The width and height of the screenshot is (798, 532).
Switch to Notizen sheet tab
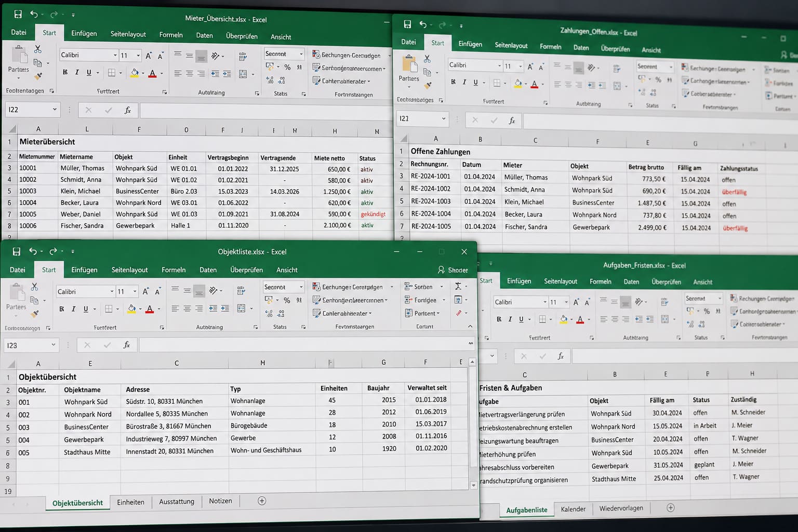point(220,501)
